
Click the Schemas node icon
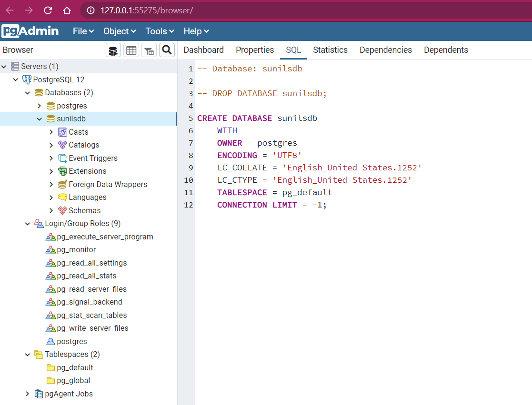(x=62, y=210)
